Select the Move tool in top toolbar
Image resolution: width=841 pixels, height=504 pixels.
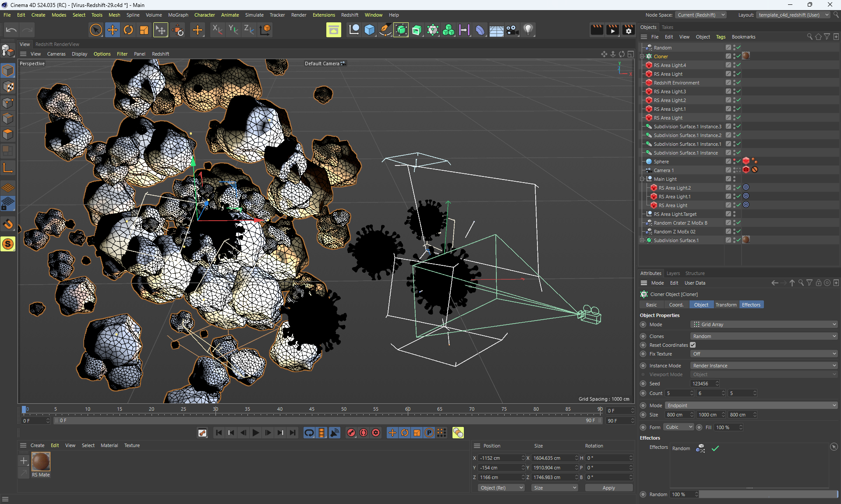[113, 30]
